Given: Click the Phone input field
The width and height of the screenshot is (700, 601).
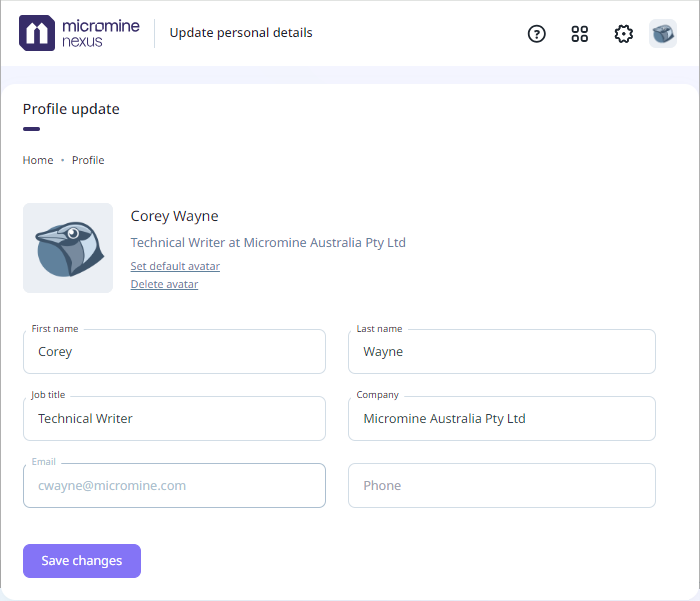Looking at the screenshot, I should [501, 486].
